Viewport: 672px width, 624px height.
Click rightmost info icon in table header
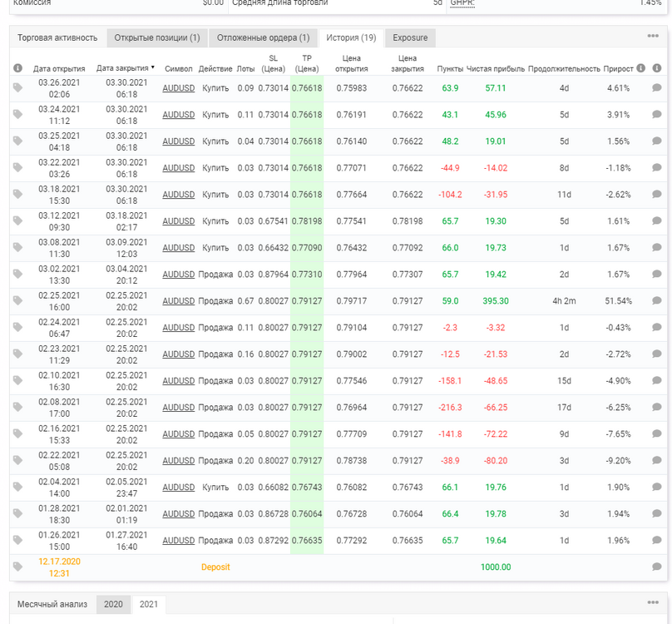click(x=656, y=68)
